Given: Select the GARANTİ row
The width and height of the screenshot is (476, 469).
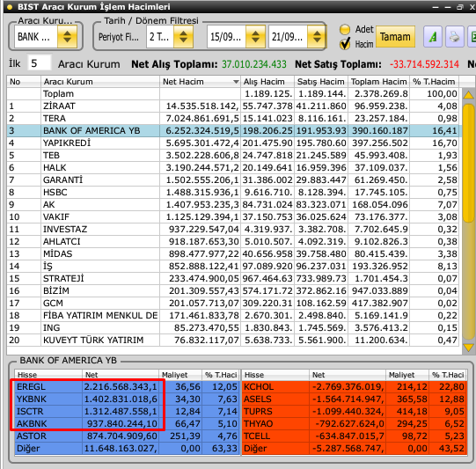Looking at the screenshot, I should tap(234, 180).
